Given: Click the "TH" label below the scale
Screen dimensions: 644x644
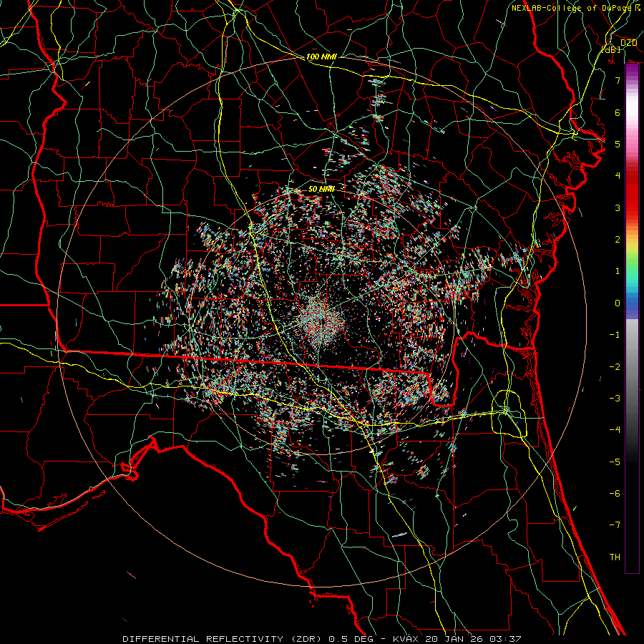Looking at the screenshot, I should click(x=615, y=557).
